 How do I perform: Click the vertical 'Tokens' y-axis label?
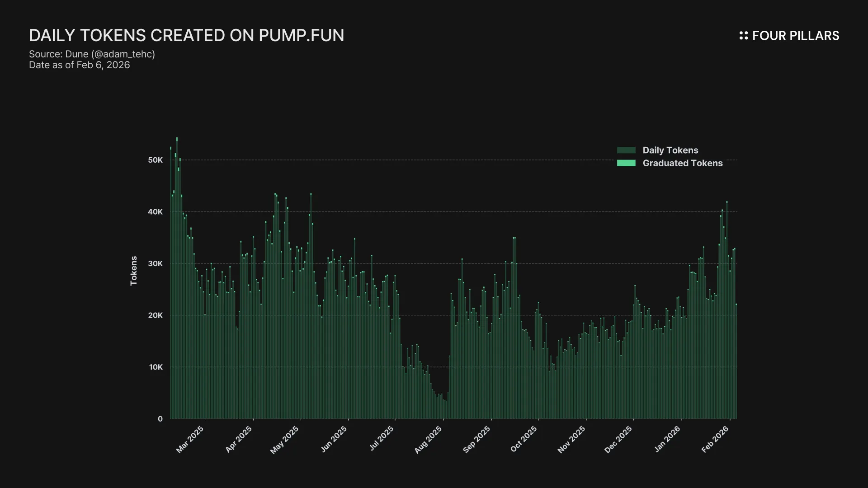pos(134,271)
